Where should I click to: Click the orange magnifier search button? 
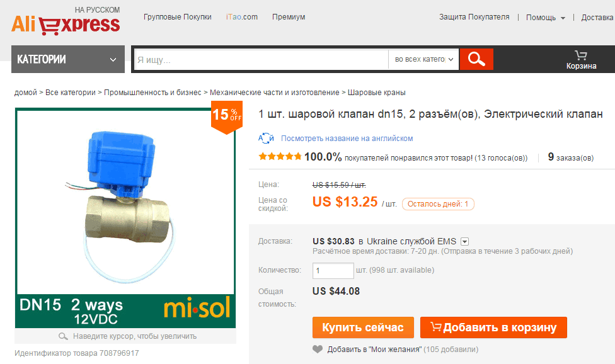476,59
